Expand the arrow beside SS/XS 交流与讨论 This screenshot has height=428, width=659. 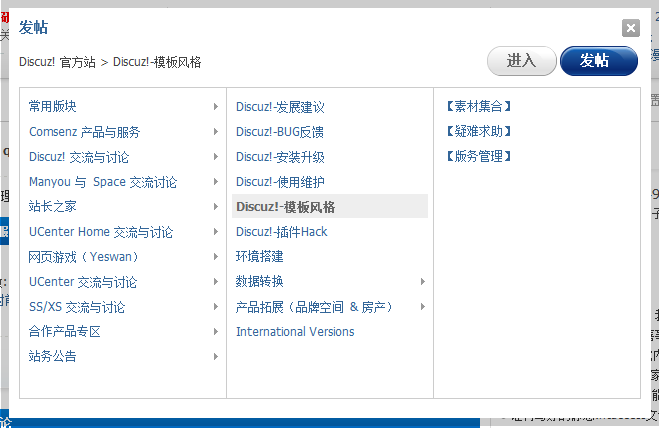pos(216,306)
